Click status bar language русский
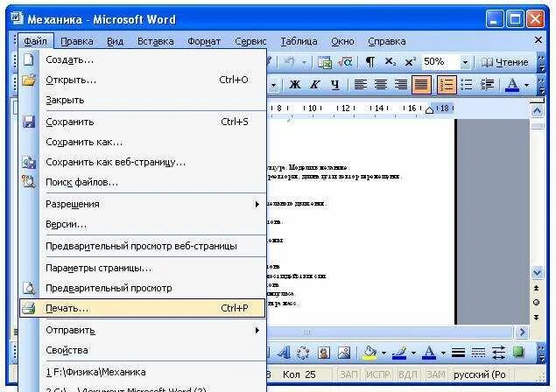The image size is (556, 392). [480, 375]
